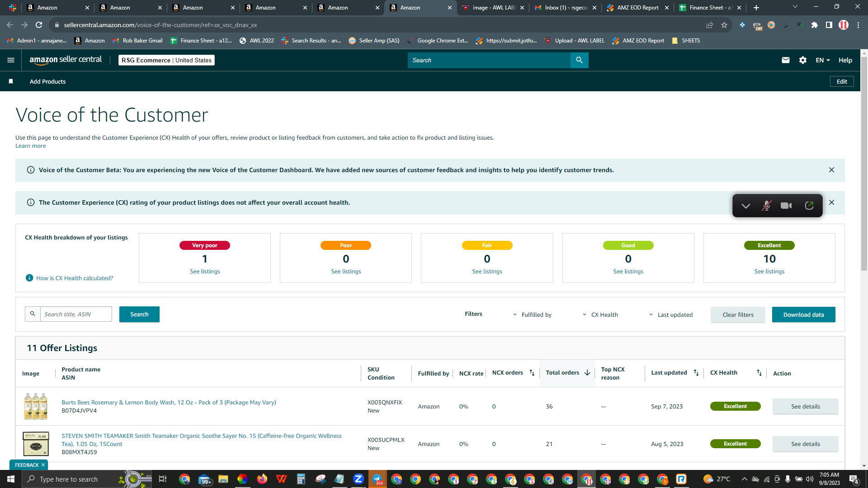The height and width of the screenshot is (488, 868).
Task: Open the Chrome three-dot menu
Action: (858, 25)
